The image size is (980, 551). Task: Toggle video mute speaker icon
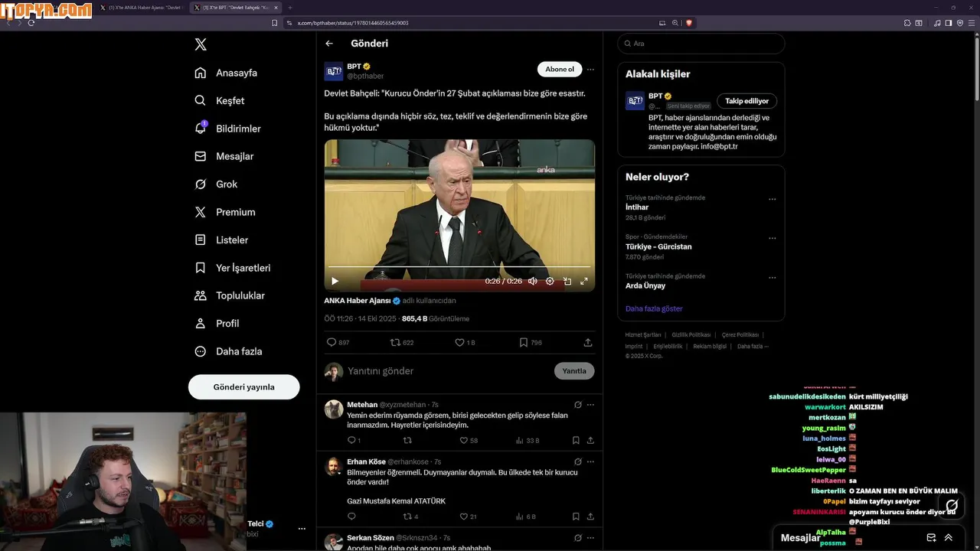coord(532,281)
